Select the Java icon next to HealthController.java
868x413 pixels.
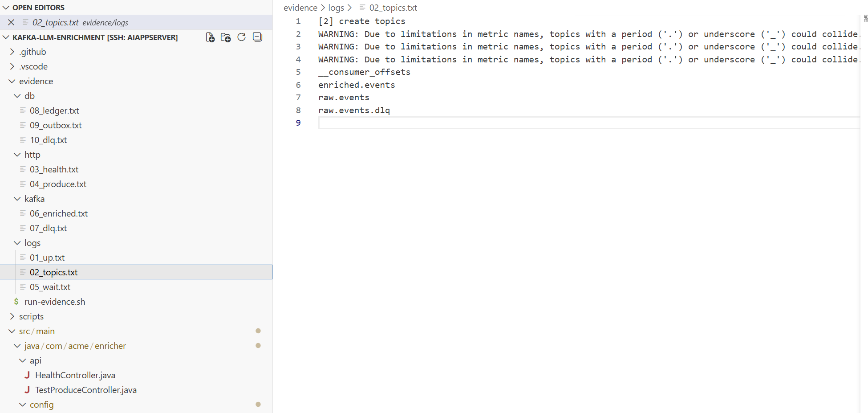tap(28, 375)
